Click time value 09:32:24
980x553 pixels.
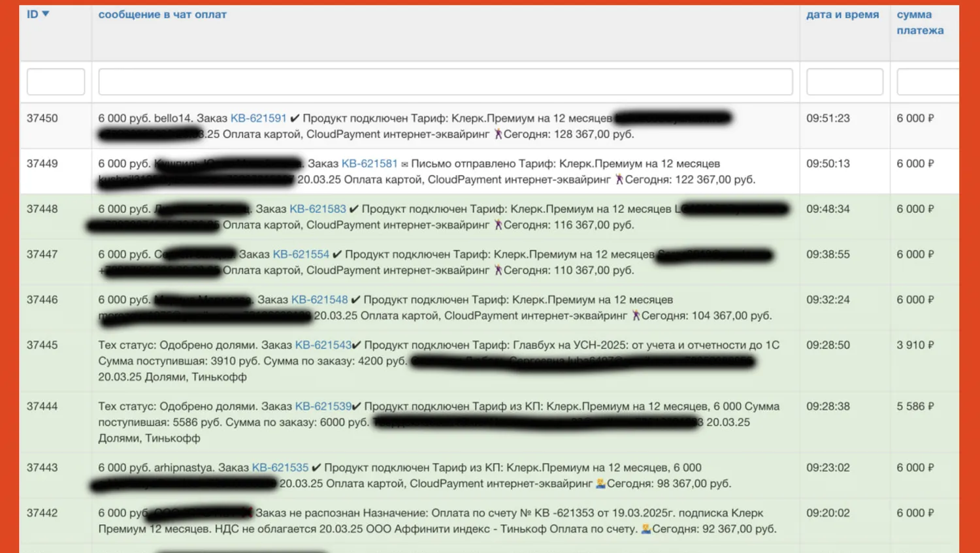tap(828, 300)
